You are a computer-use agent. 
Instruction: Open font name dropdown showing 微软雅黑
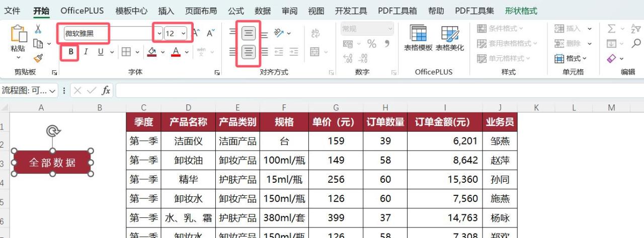pos(159,34)
